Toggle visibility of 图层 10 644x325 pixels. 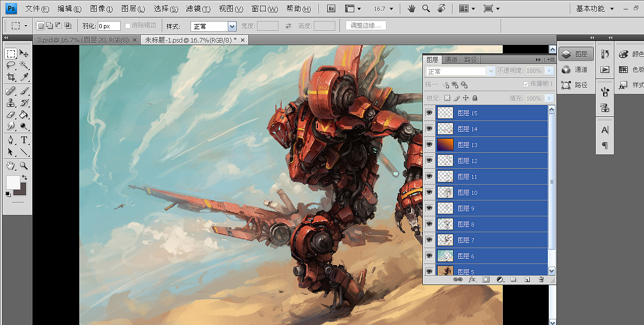tap(429, 193)
